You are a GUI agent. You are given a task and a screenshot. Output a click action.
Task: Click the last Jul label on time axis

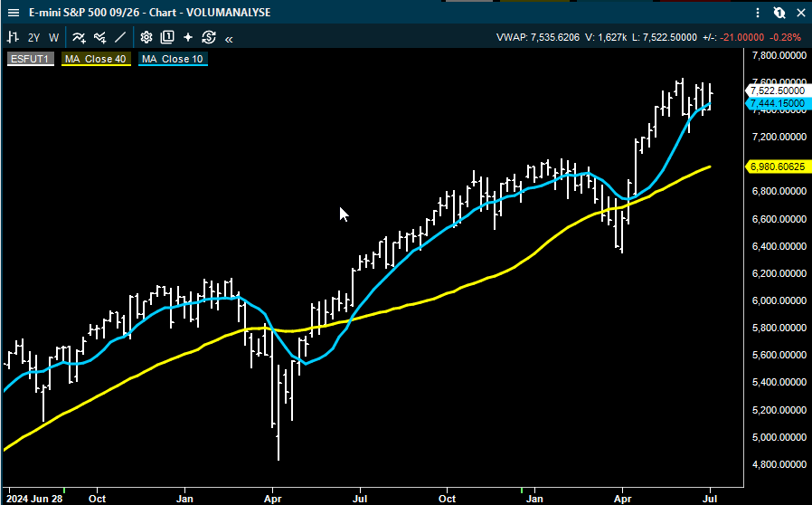pos(710,499)
